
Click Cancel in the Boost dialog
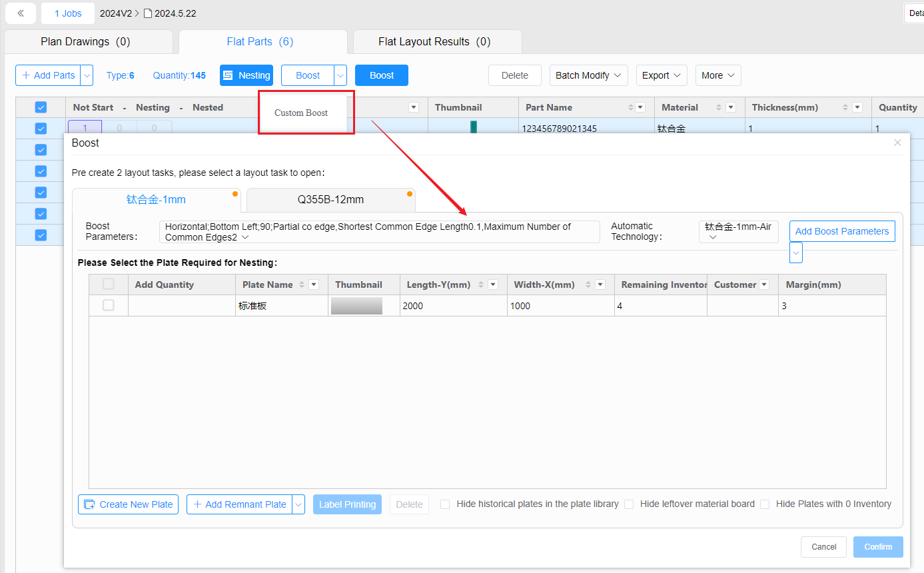pos(823,547)
